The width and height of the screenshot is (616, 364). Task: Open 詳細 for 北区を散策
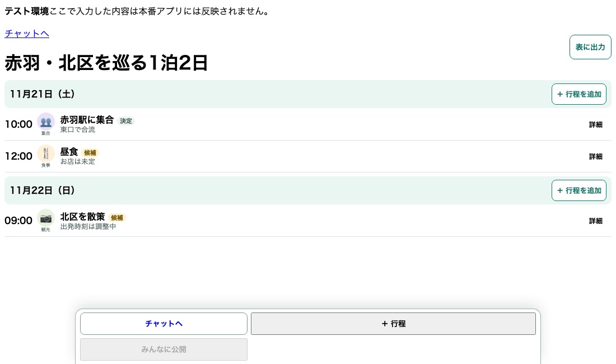596,221
